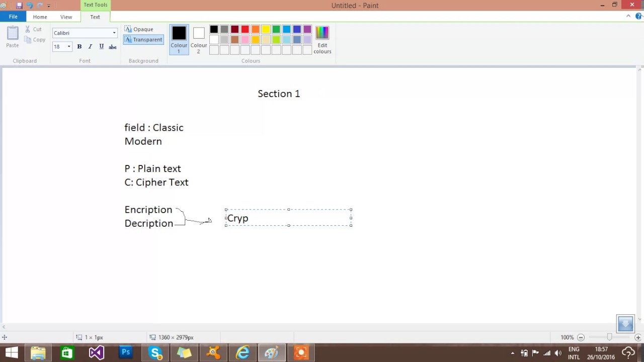The height and width of the screenshot is (362, 644).
Task: Open the File menu
Action: 13,17
